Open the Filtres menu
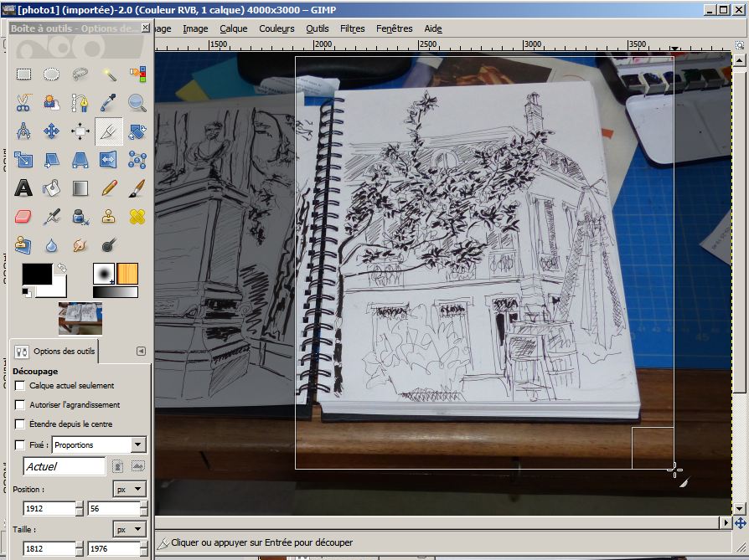The width and height of the screenshot is (749, 560). click(x=353, y=28)
